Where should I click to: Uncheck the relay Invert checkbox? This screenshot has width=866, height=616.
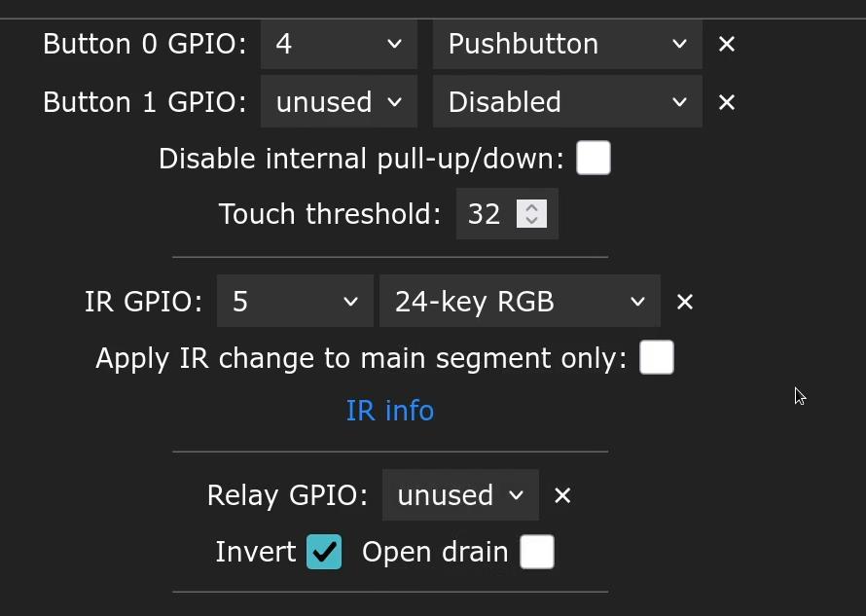click(324, 552)
